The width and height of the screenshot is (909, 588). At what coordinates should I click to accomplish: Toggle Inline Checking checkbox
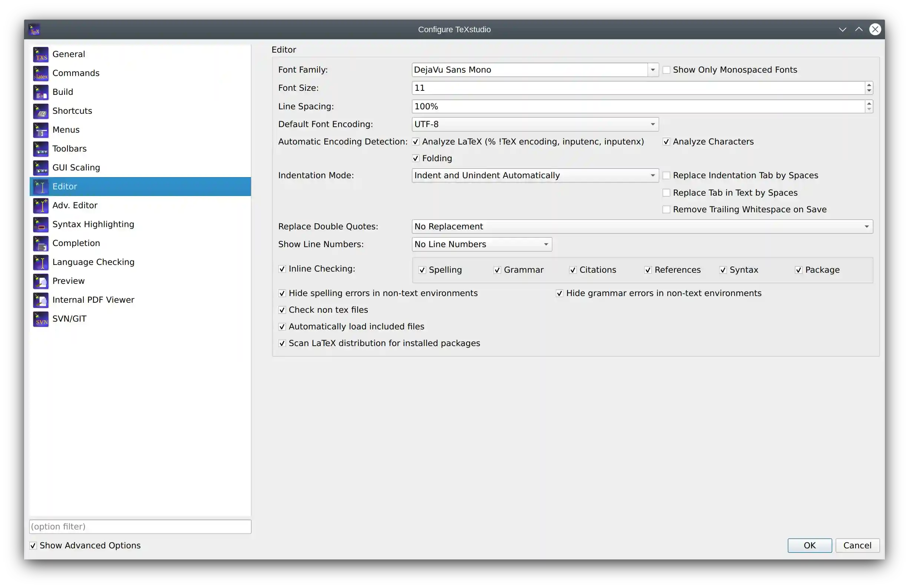pos(282,269)
